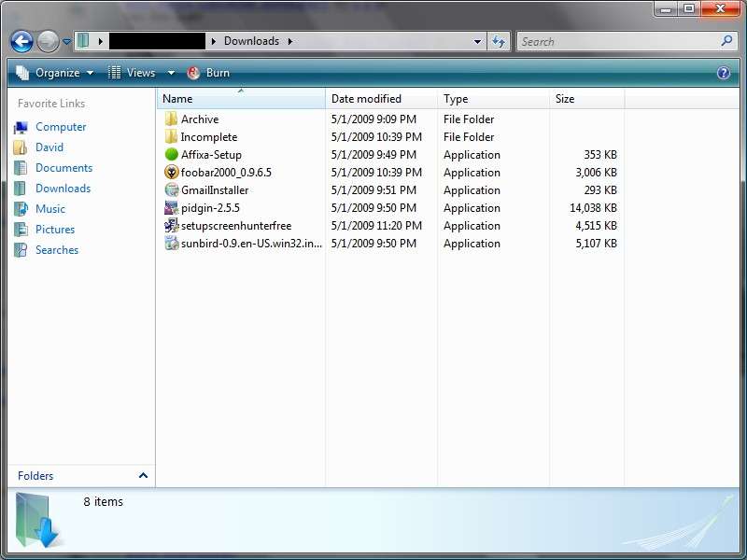Click the Downloads breadcrumb in address bar
Screen dimensions: 747x560
tap(251, 41)
